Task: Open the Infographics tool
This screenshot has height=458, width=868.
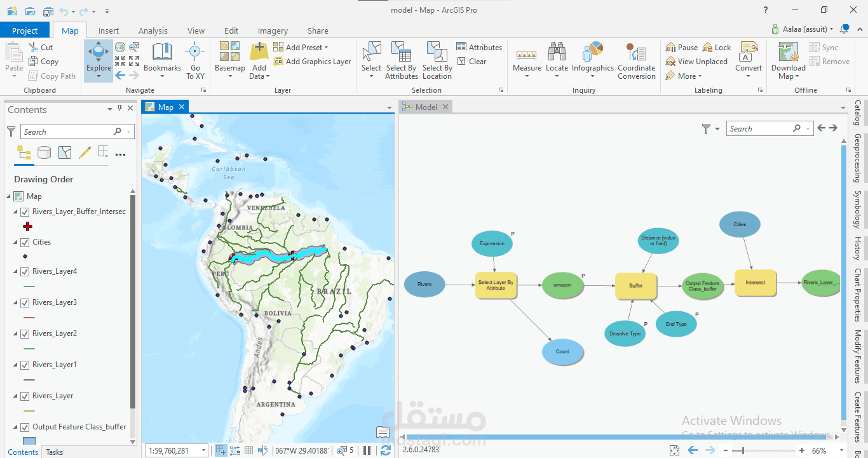Action: pyautogui.click(x=593, y=60)
